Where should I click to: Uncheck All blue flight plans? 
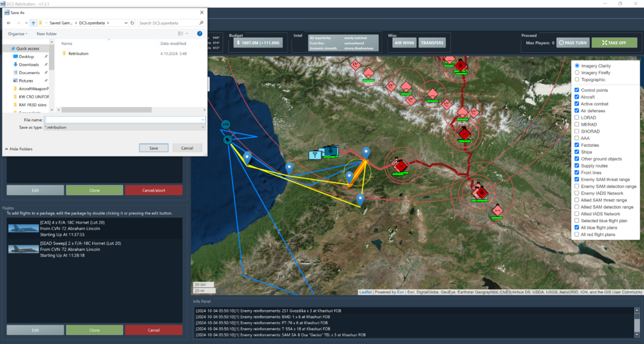577,227
